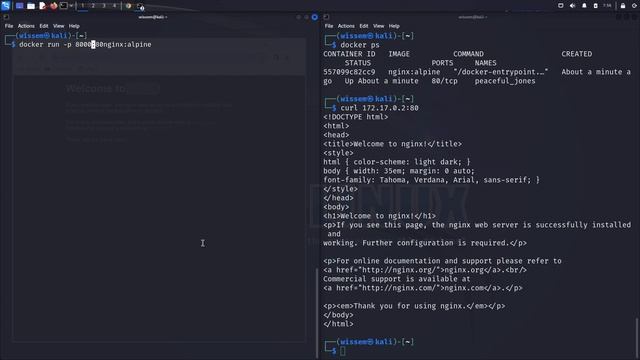Click the '80/tcp' ports value
This screenshot has width=640, height=360.
click(444, 81)
